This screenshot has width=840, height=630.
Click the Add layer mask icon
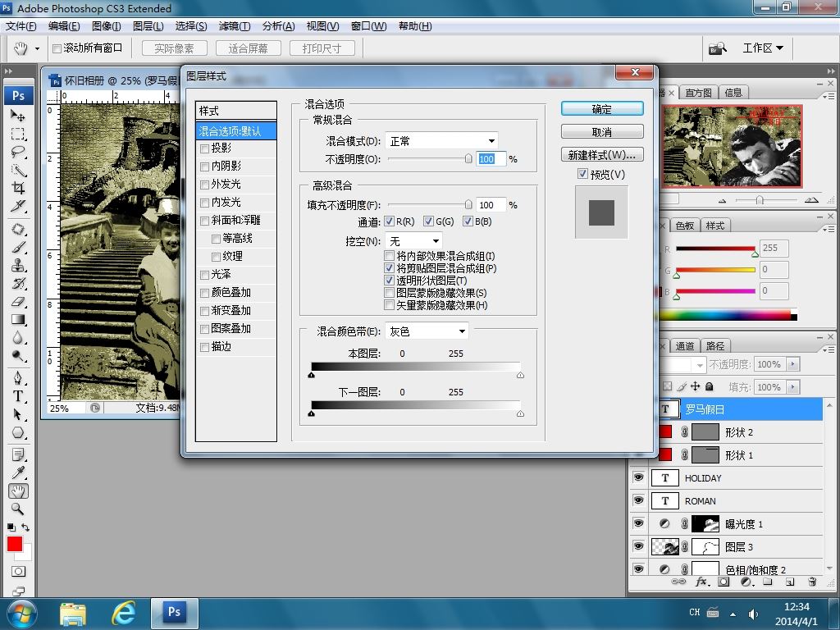click(724, 582)
